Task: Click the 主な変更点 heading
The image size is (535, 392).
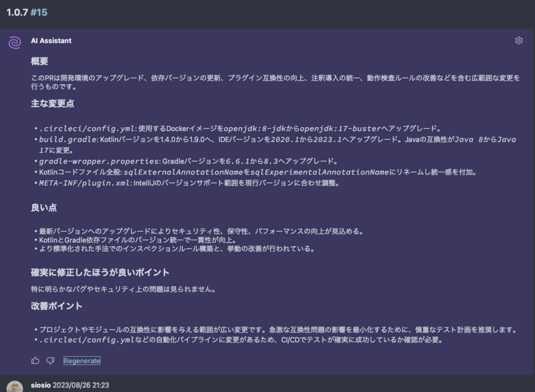Action: point(52,103)
